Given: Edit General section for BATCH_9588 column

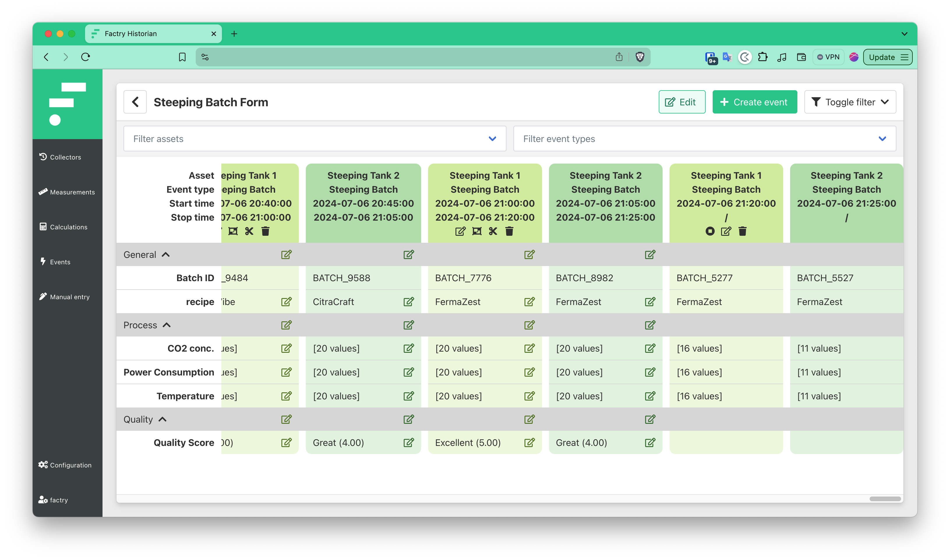Looking at the screenshot, I should [x=409, y=254].
